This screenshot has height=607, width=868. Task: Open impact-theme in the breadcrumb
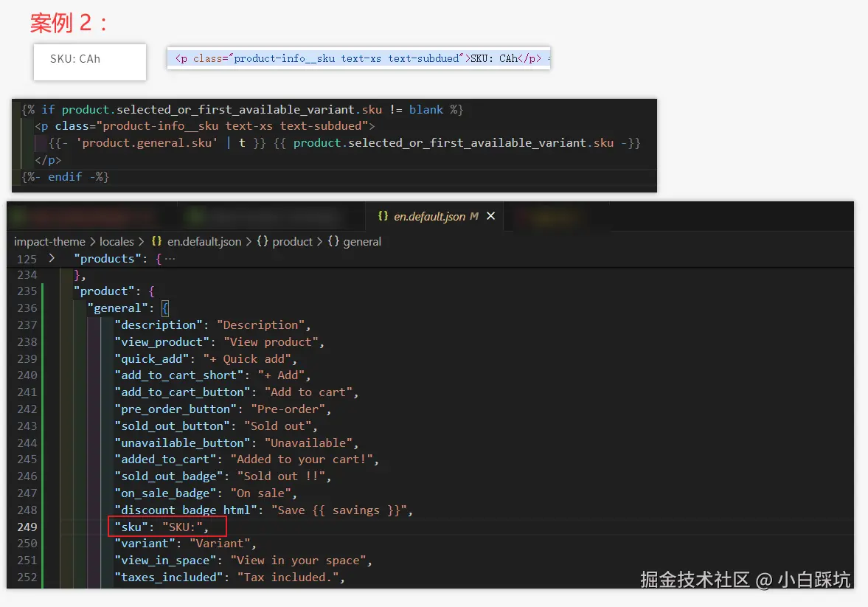pyautogui.click(x=49, y=241)
